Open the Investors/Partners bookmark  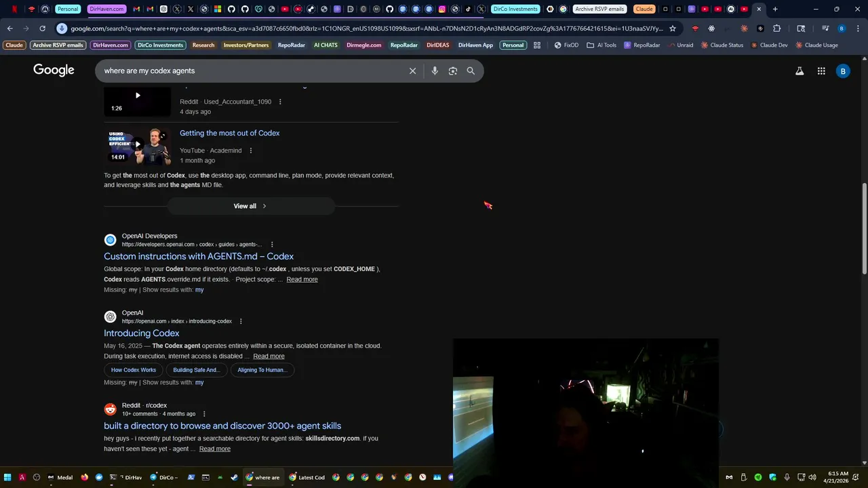pyautogui.click(x=246, y=45)
